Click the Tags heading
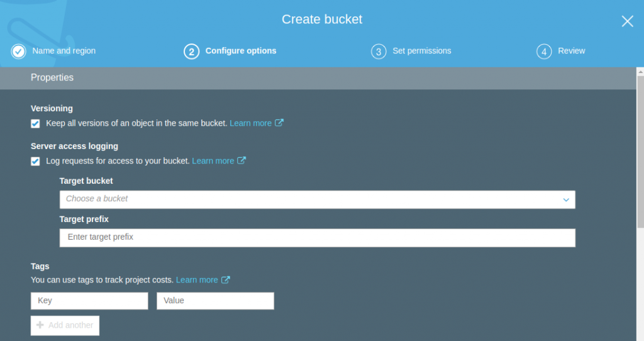Screen dimensions: 644x341 coord(40,266)
